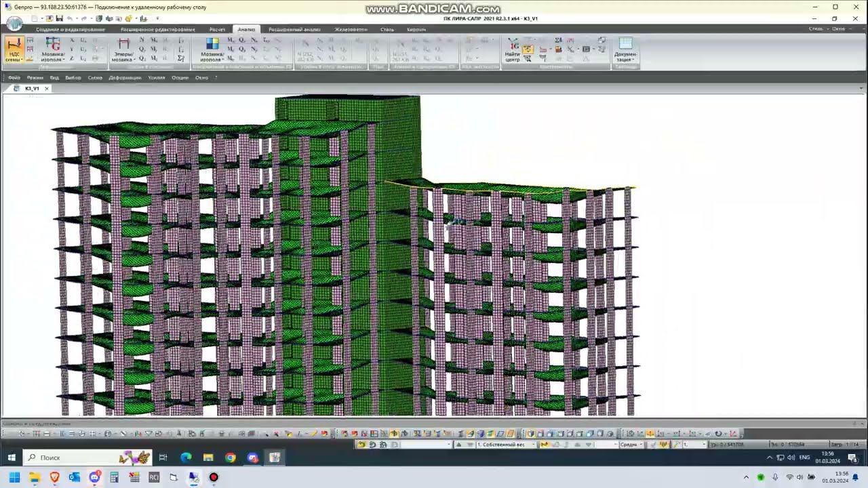Close the K3_V1 document tab
Image resolution: width=868 pixels, height=488 pixels.
pyautogui.click(x=46, y=89)
